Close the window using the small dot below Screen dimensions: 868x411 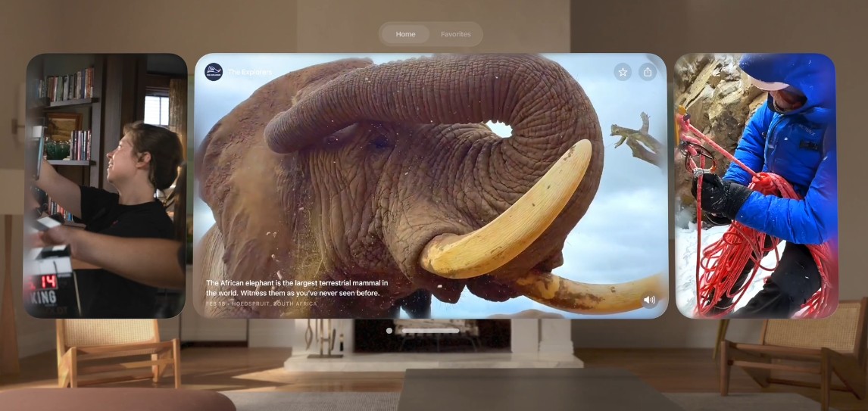389,331
